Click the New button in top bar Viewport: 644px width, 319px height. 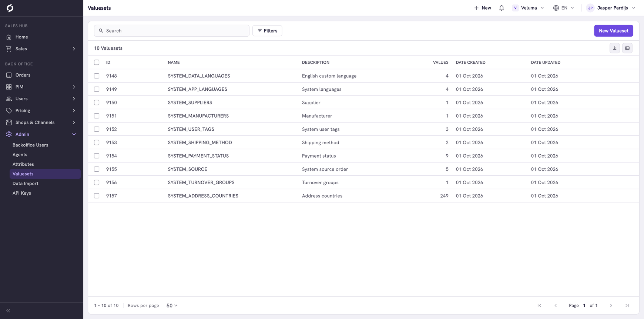pos(483,8)
